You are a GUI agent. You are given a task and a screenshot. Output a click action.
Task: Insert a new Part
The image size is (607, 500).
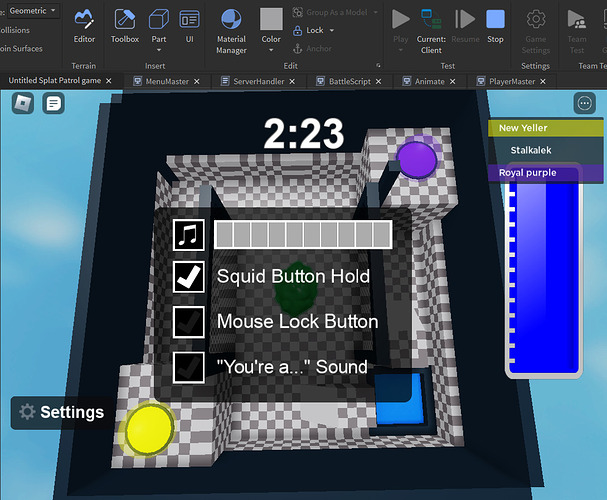coord(159,24)
